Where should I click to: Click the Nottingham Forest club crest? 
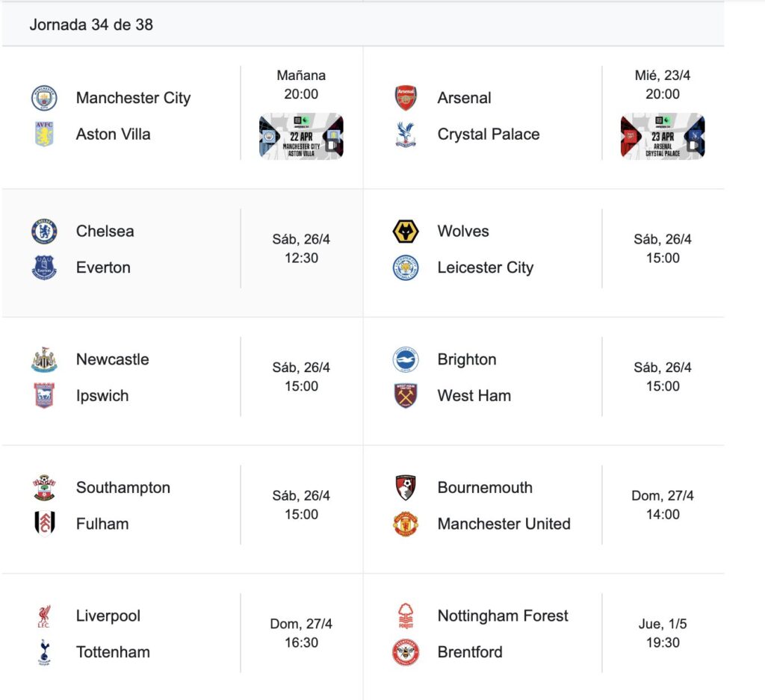pos(406,616)
